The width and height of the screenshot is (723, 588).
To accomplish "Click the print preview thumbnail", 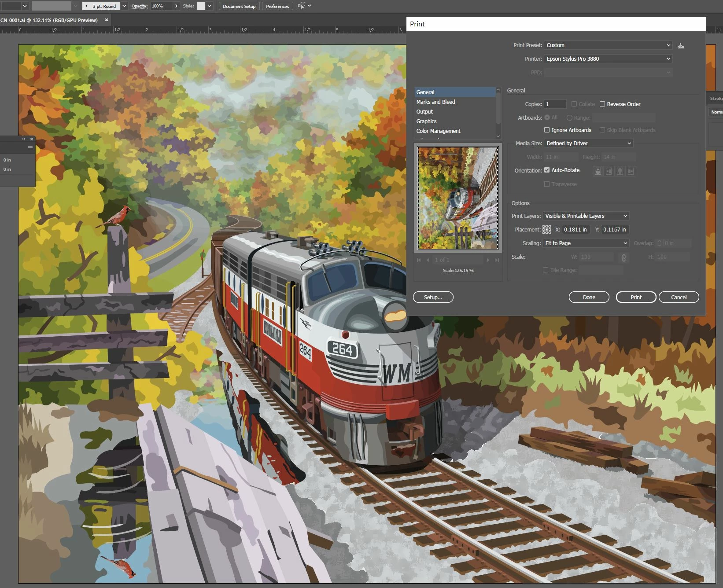I will (458, 198).
